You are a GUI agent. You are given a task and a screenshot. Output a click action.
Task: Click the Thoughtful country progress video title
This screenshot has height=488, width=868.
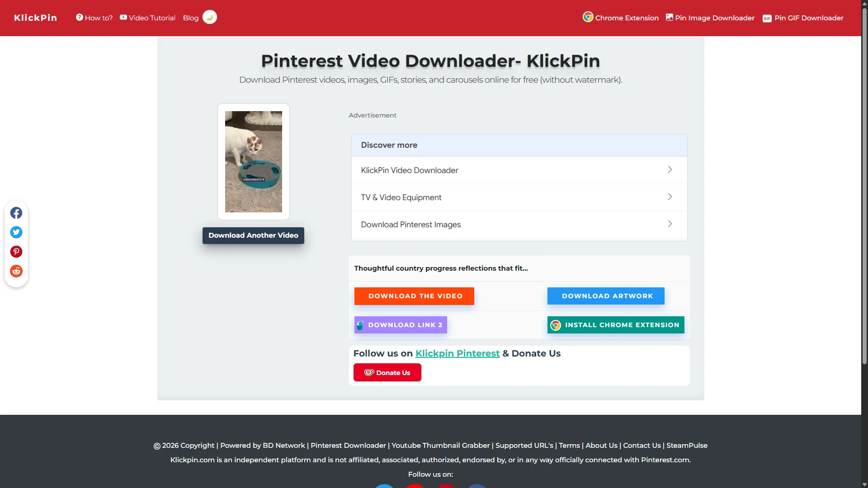(x=441, y=268)
